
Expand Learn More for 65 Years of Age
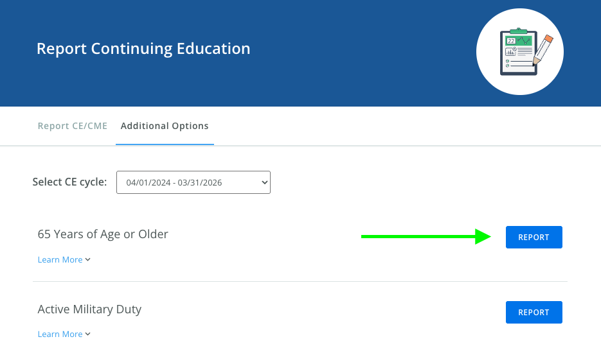click(x=60, y=260)
